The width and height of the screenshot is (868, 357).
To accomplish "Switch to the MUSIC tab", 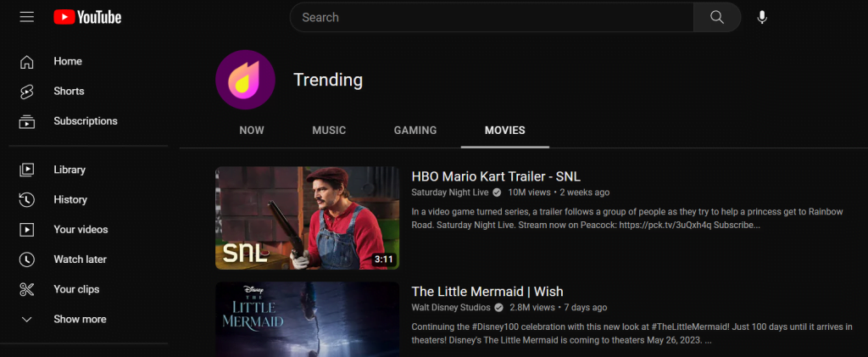I will pos(329,131).
